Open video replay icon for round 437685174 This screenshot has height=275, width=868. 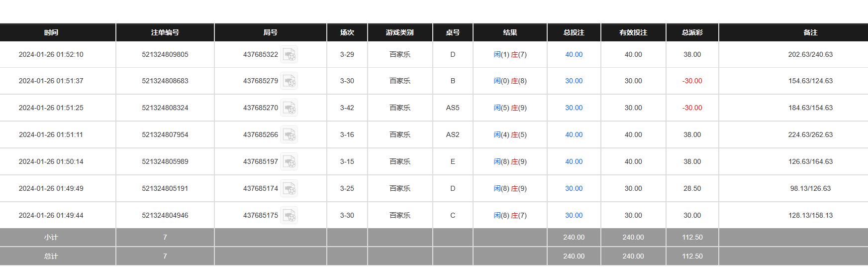click(289, 188)
